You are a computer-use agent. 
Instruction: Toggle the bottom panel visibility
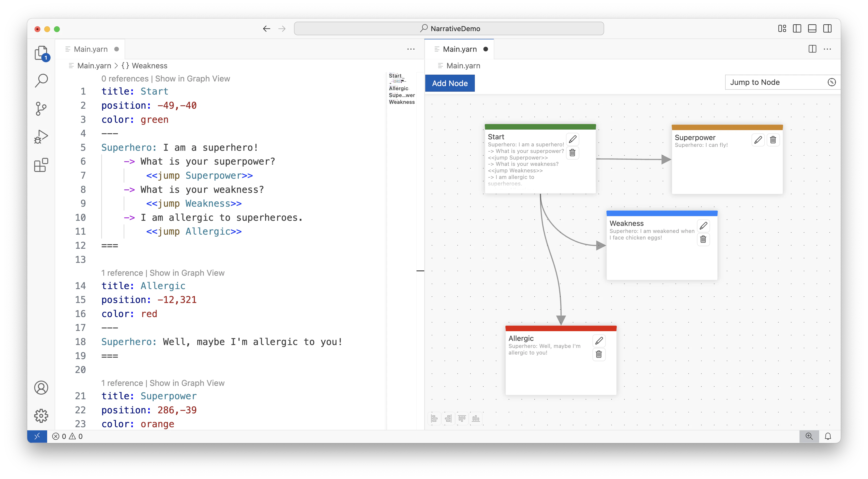click(x=812, y=29)
